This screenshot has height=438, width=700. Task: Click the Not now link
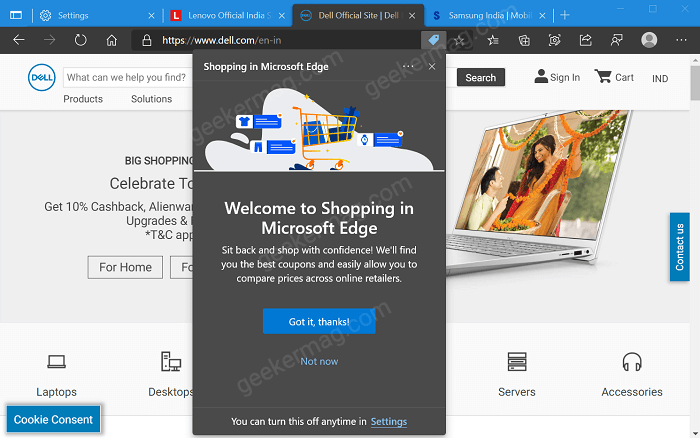[x=319, y=361]
